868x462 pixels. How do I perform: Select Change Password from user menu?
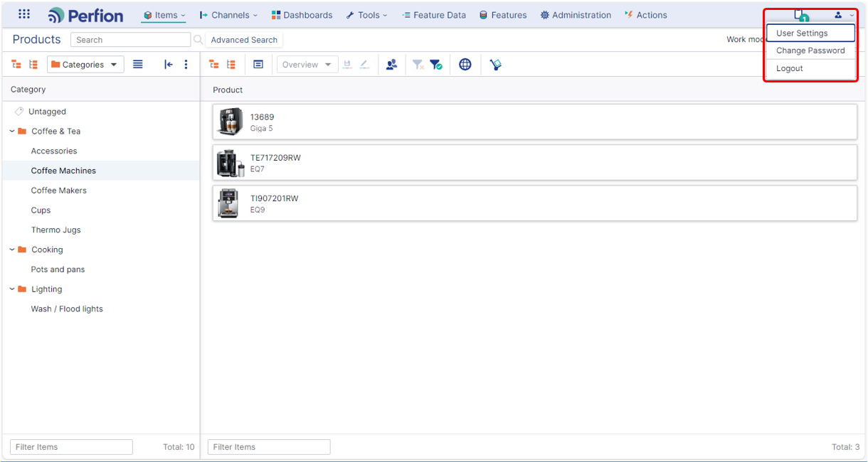point(810,50)
